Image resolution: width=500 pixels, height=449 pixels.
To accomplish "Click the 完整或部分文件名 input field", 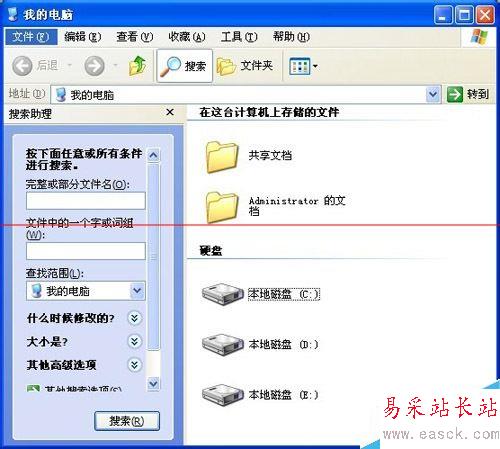I will click(86, 201).
